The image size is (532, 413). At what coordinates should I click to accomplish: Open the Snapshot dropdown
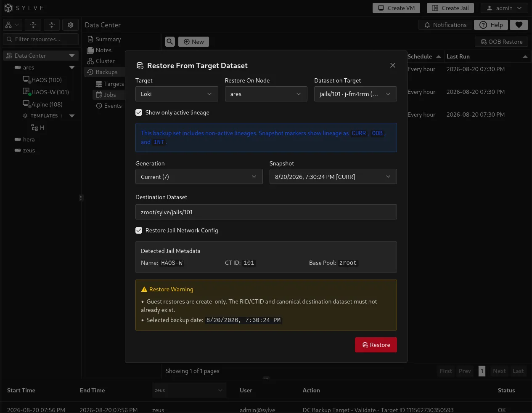tap(333, 177)
